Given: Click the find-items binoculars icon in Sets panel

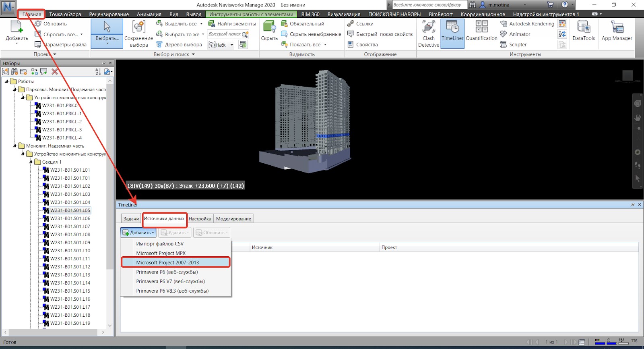Looking at the screenshot, I should pyautogui.click(x=14, y=72).
